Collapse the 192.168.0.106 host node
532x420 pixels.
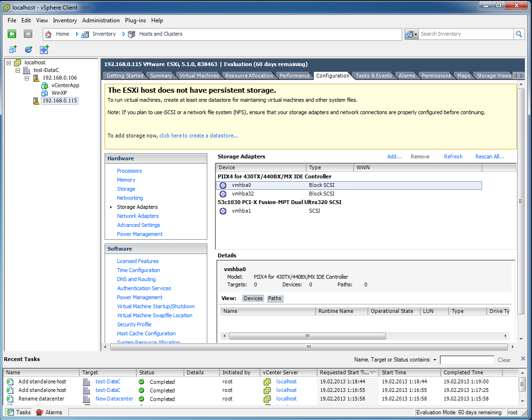point(27,78)
